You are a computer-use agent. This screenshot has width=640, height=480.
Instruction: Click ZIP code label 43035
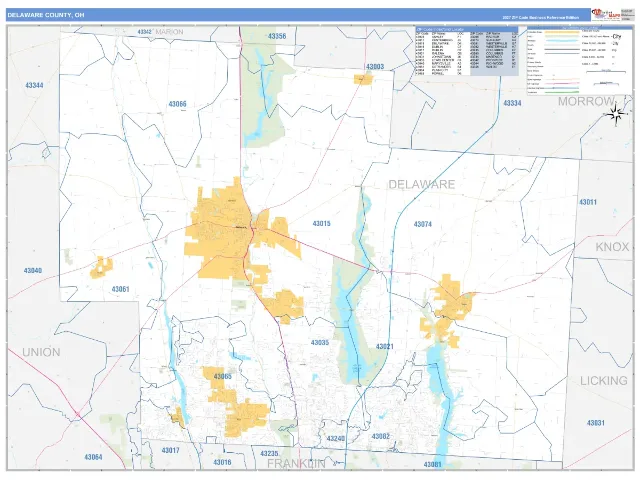tap(320, 342)
